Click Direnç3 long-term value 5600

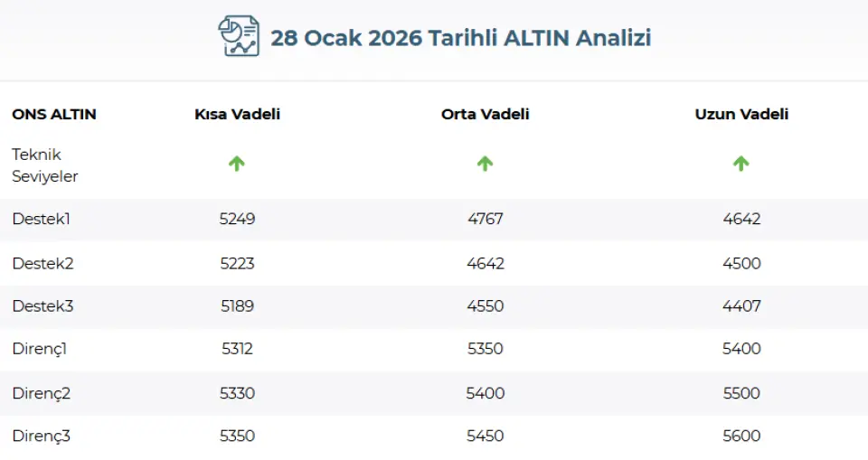point(741,437)
